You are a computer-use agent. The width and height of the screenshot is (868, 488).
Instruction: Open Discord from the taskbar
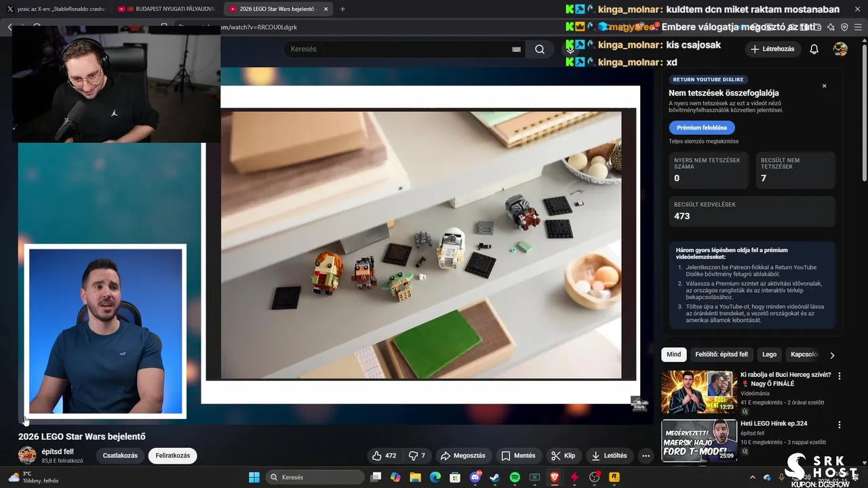pyautogui.click(x=475, y=477)
